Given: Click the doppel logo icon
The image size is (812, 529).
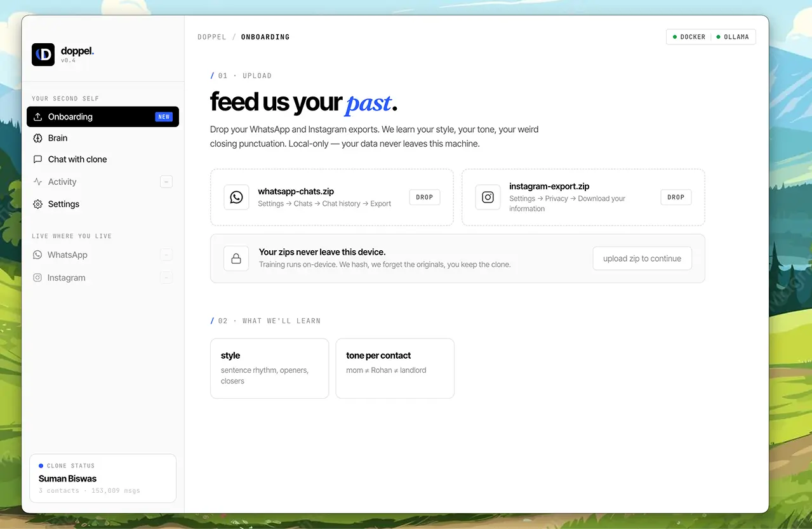Looking at the screenshot, I should [43, 55].
